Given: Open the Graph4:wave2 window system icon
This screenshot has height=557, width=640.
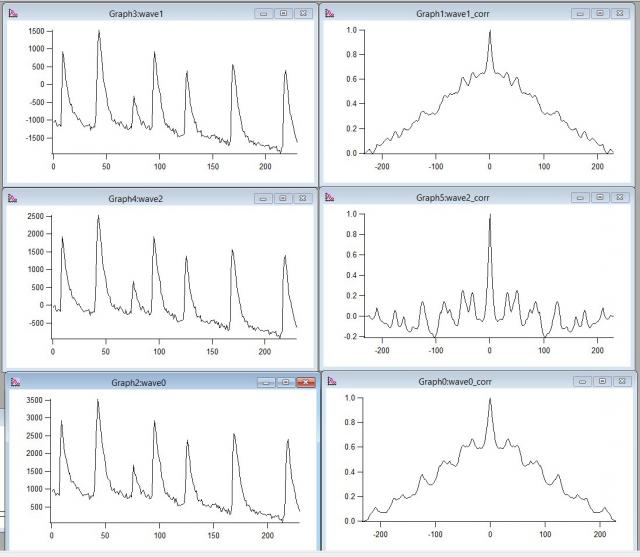Looking at the screenshot, I should pyautogui.click(x=11, y=198).
